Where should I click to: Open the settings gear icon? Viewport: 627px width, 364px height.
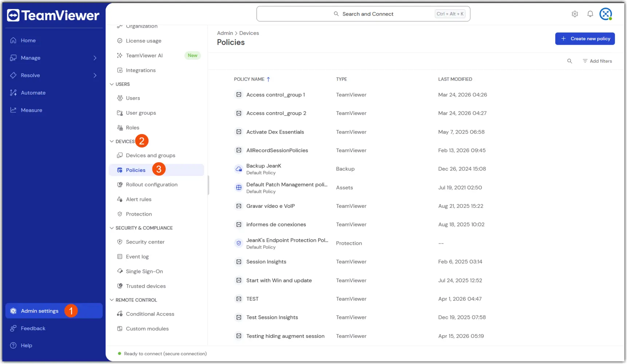[575, 14]
